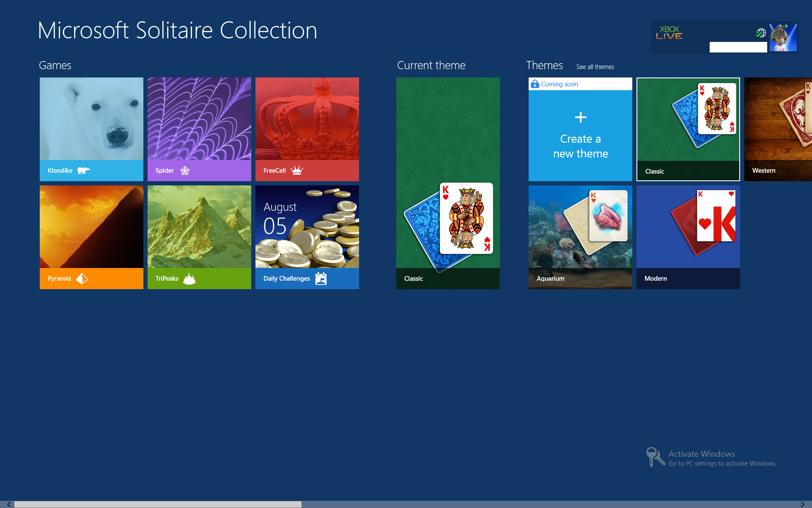Select the Classic theme in Themes list
Image resolution: width=812 pixels, height=508 pixels.
tap(688, 129)
